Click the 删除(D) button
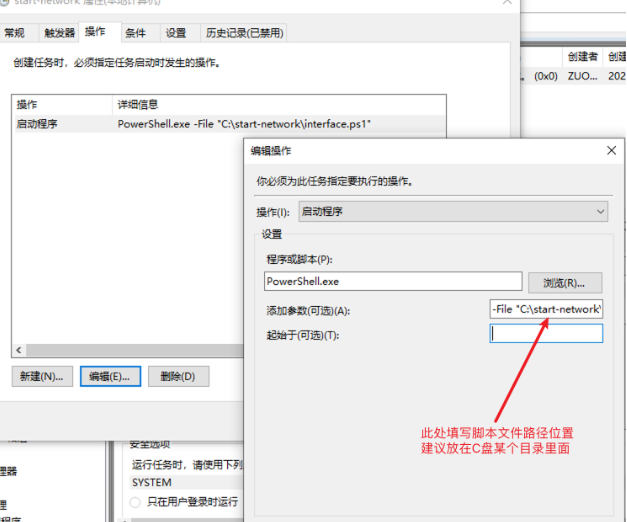This screenshot has height=522, width=627. tap(178, 376)
